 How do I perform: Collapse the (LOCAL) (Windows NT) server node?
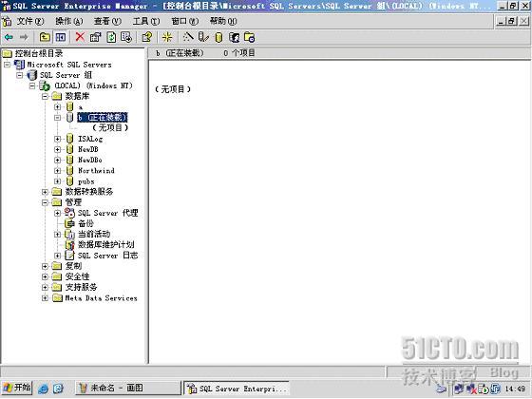pos(32,85)
